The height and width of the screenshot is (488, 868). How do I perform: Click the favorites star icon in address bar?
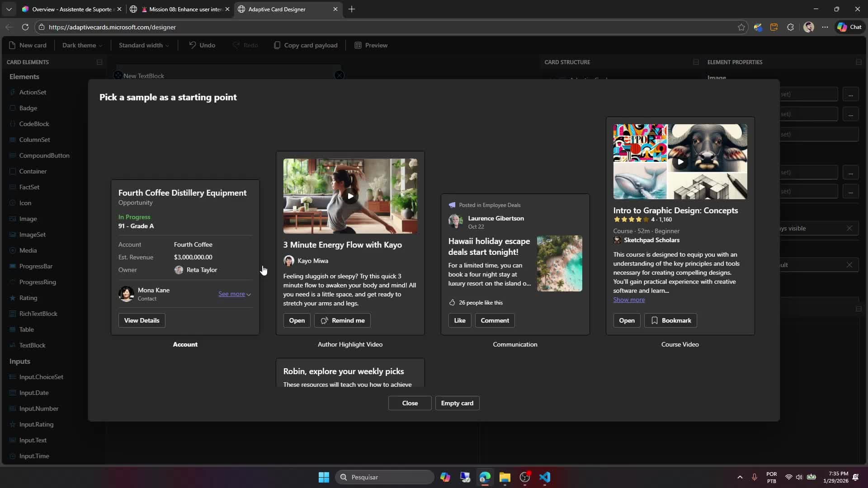tap(741, 27)
